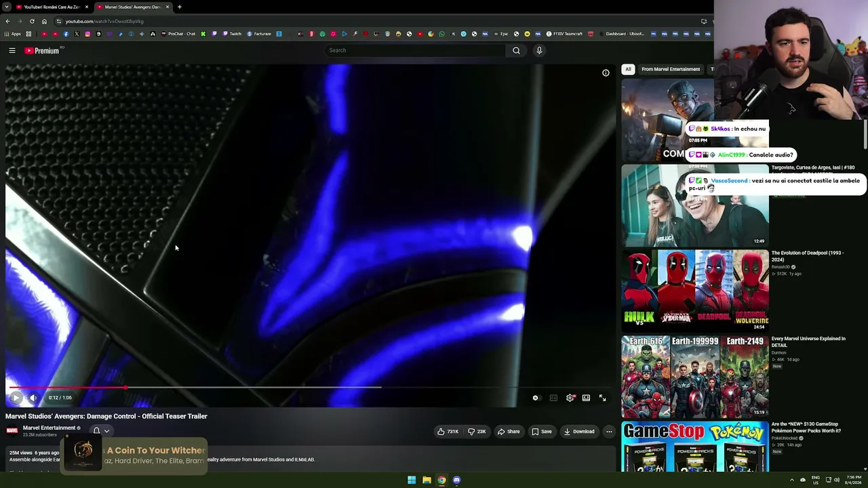Open File Explorer from the taskbar
Image resolution: width=868 pixels, height=488 pixels.
point(427,480)
